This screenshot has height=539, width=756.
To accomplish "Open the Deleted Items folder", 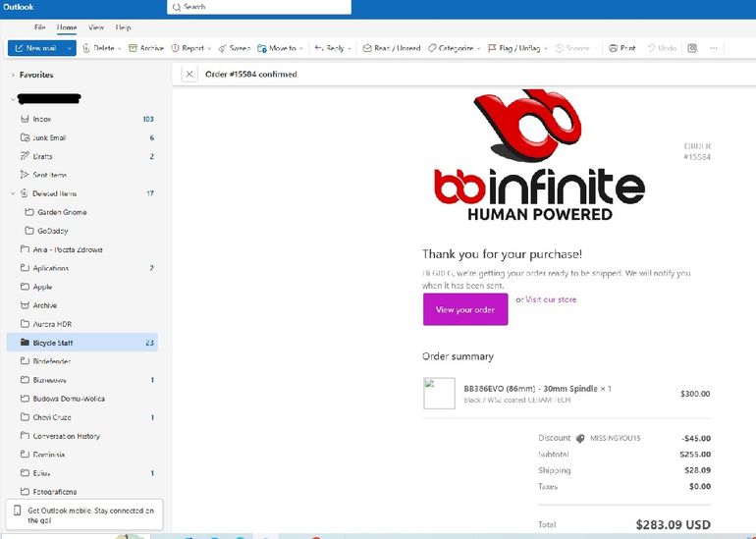I will 81,193.
